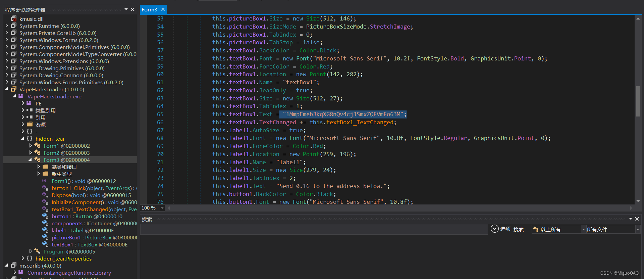
Task: Select components : IContainer field
Action: pos(94,223)
